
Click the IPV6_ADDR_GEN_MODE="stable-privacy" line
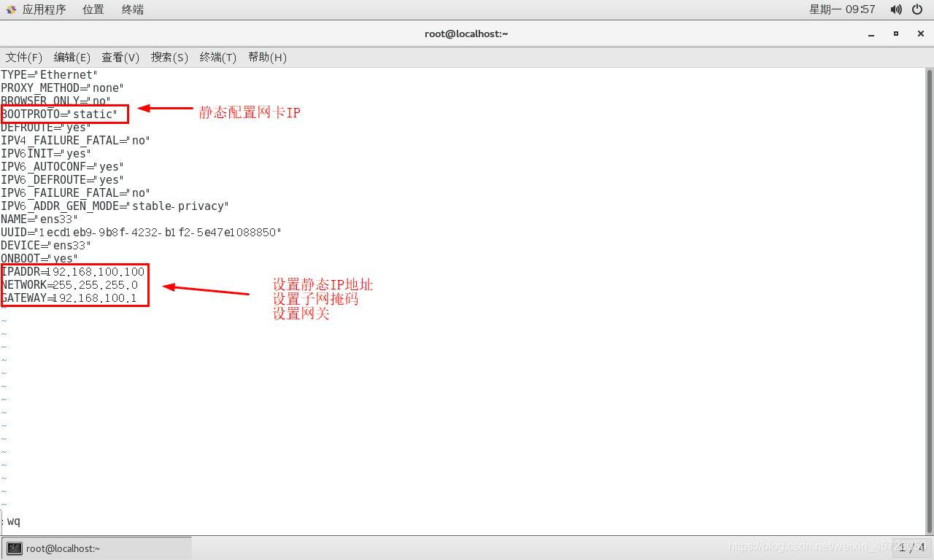115,206
